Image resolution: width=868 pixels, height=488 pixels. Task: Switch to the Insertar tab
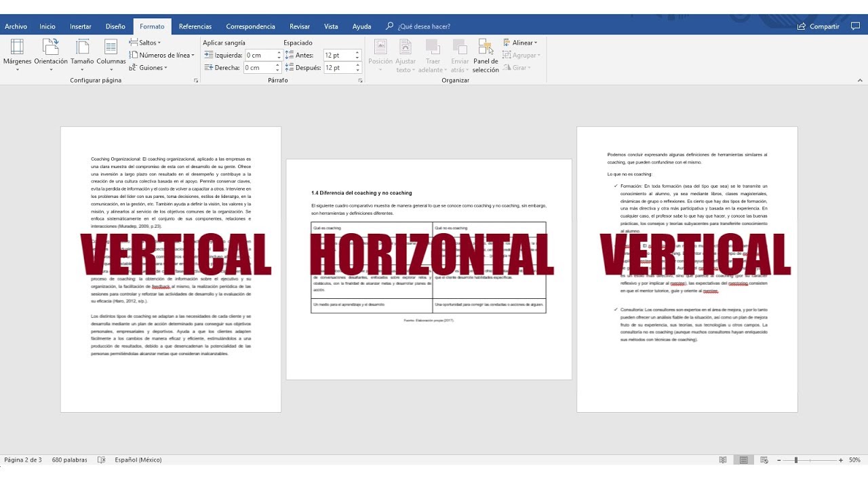click(x=81, y=26)
